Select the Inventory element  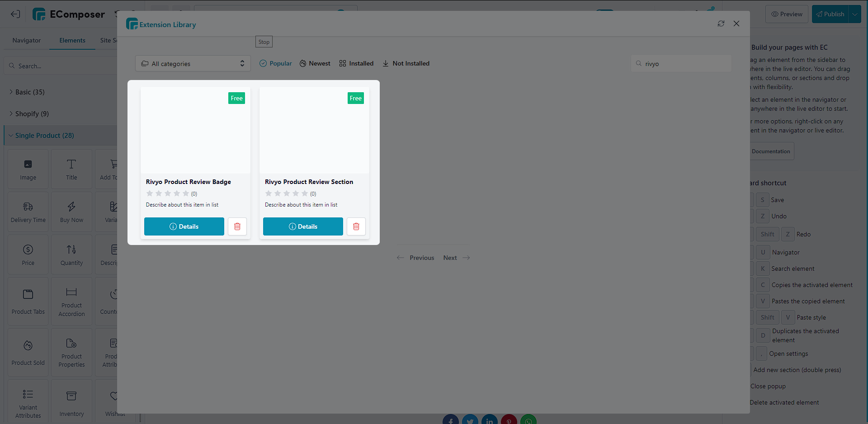click(71, 402)
